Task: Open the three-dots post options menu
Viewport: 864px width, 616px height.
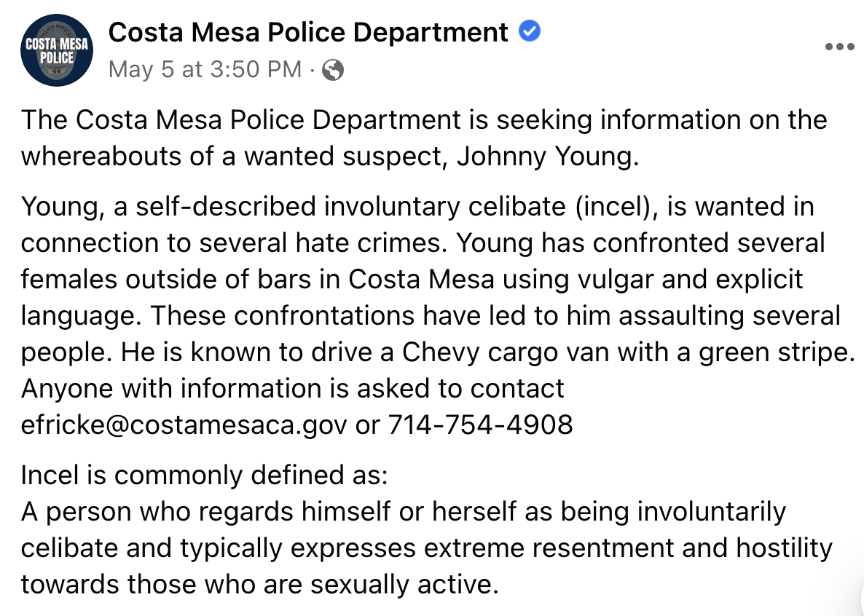Action: click(x=839, y=47)
